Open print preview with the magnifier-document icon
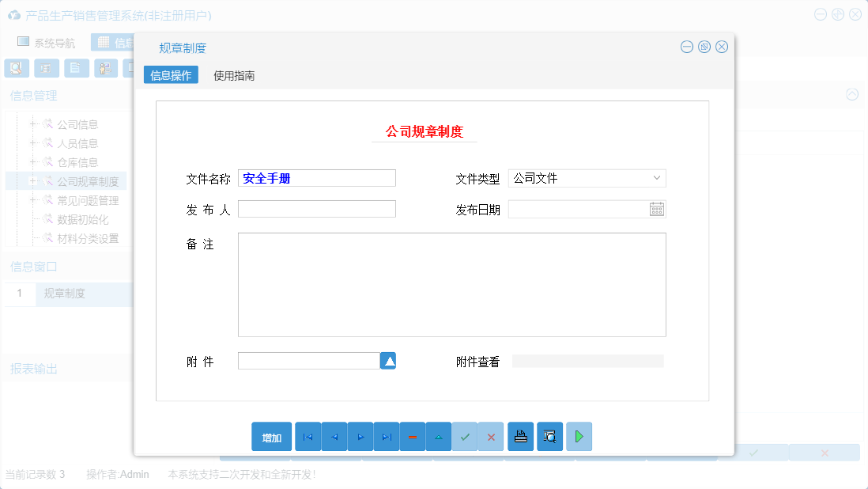 (x=549, y=436)
